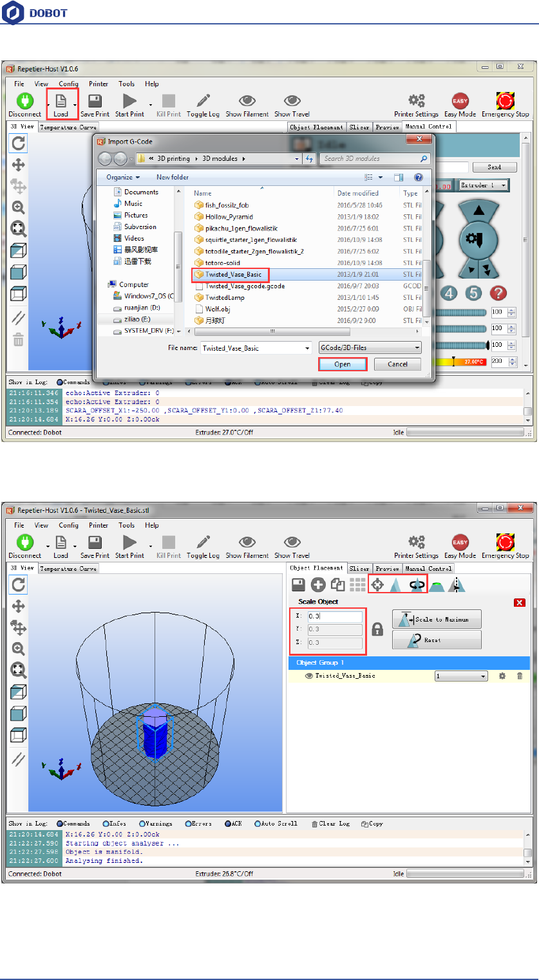Click Emergency Stop in the Twisted_Vase_Basic.stl window

pyautogui.click(x=506, y=546)
